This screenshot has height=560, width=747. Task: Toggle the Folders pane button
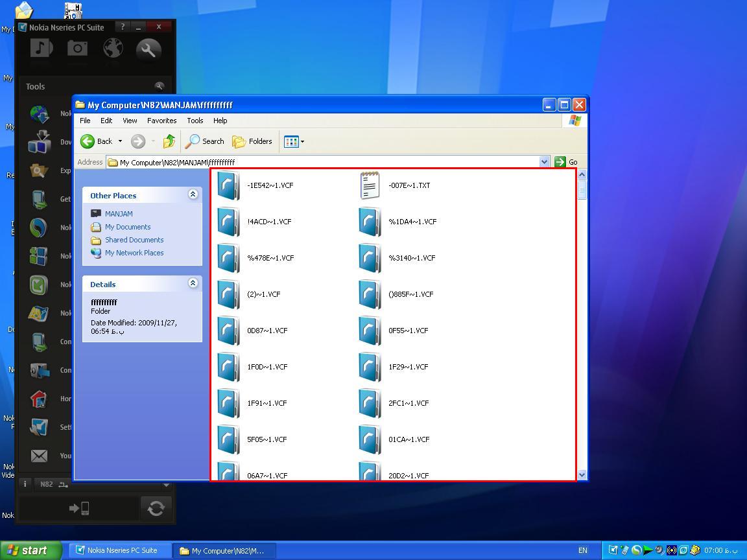point(252,141)
